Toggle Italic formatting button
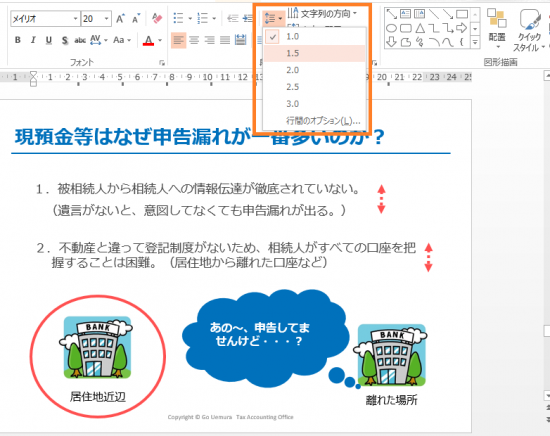Viewport: 550px width, 436px height. pos(33,40)
